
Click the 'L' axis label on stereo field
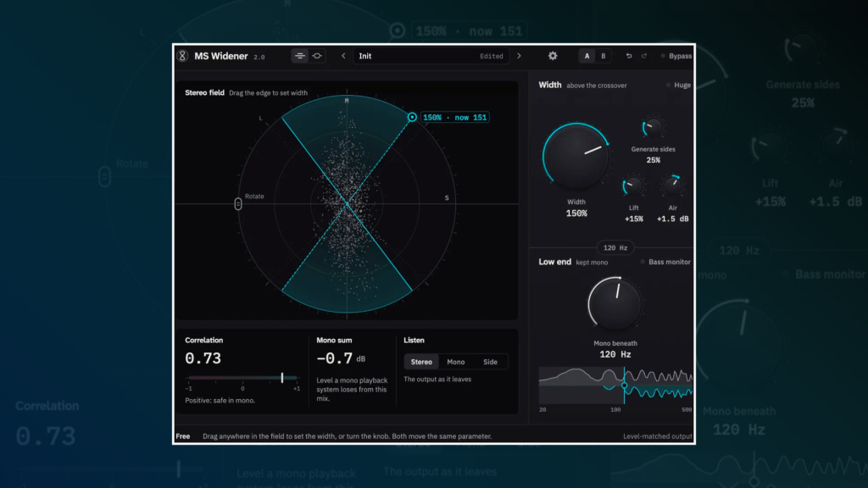pyautogui.click(x=260, y=118)
